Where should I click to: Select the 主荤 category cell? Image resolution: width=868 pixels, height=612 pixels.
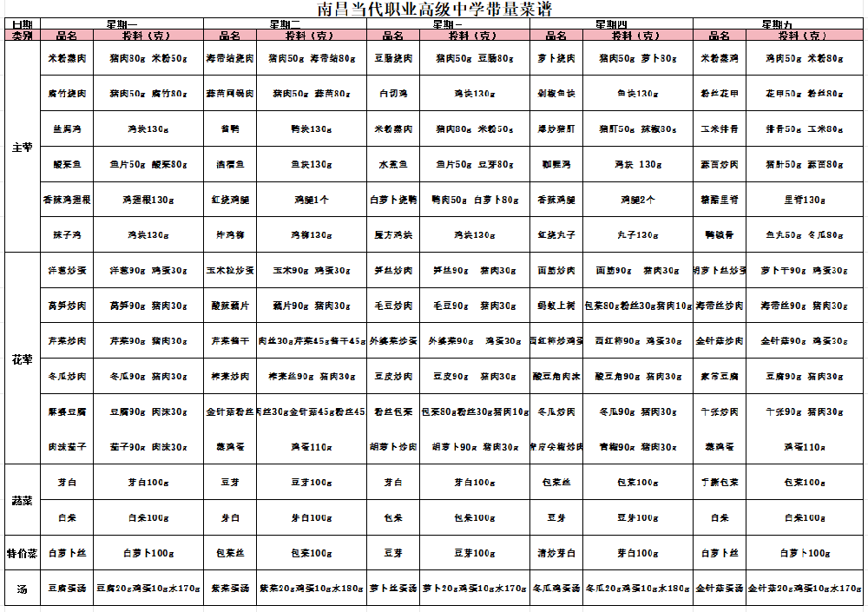click(22, 147)
